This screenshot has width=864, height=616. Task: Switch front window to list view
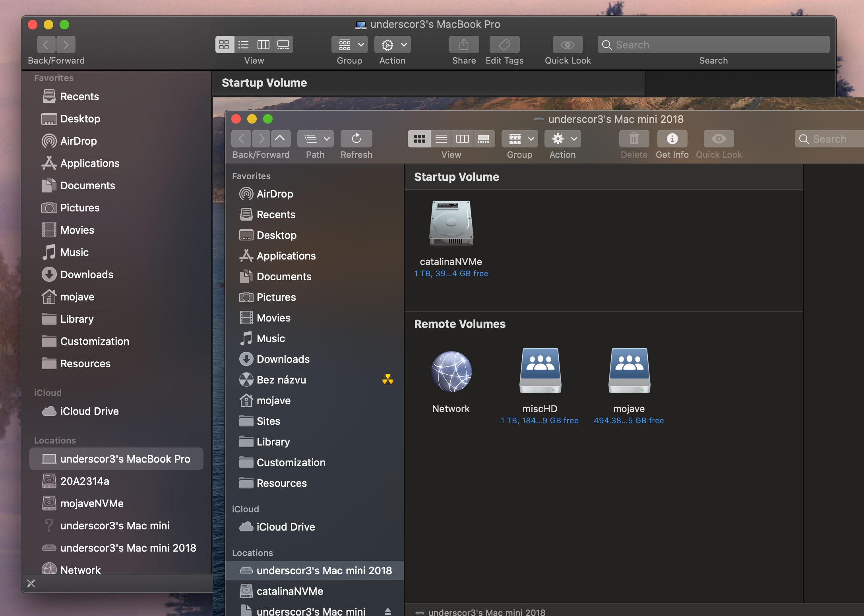[x=441, y=139]
